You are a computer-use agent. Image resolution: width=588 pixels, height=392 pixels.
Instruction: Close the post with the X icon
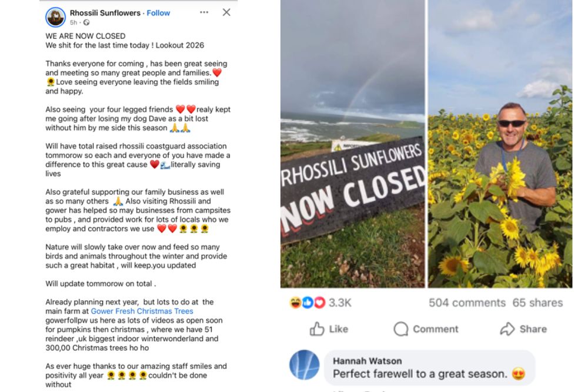(226, 12)
